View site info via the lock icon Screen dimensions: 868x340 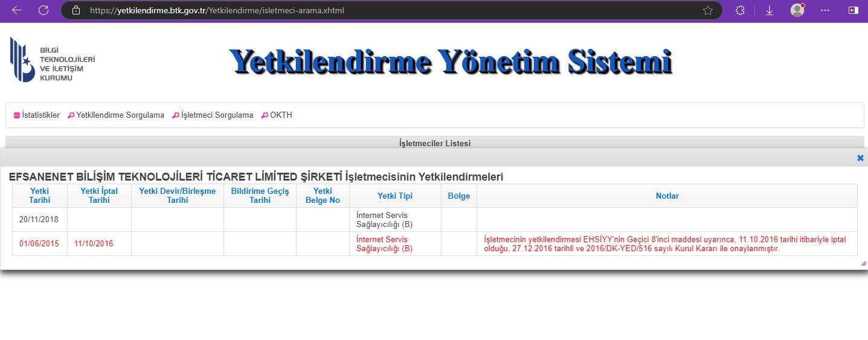point(76,10)
